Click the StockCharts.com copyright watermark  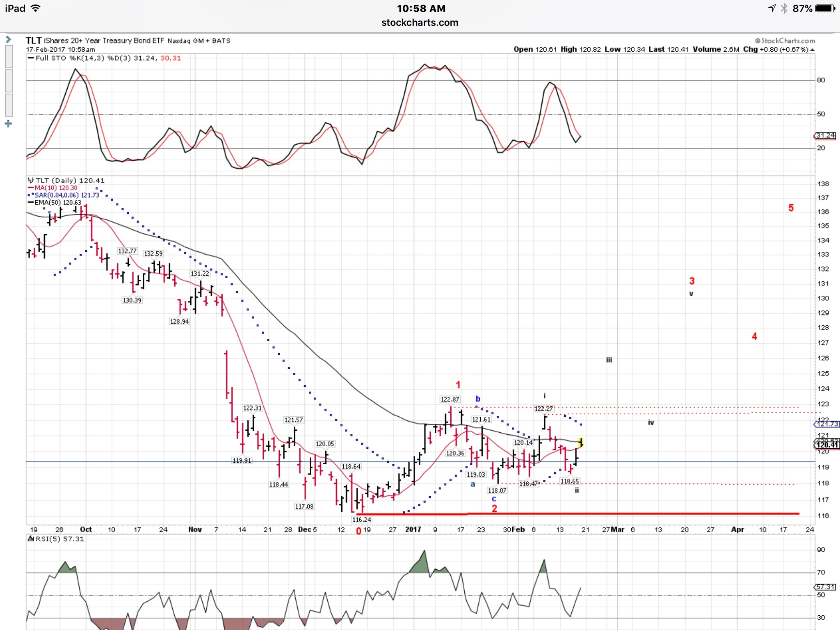(785, 41)
